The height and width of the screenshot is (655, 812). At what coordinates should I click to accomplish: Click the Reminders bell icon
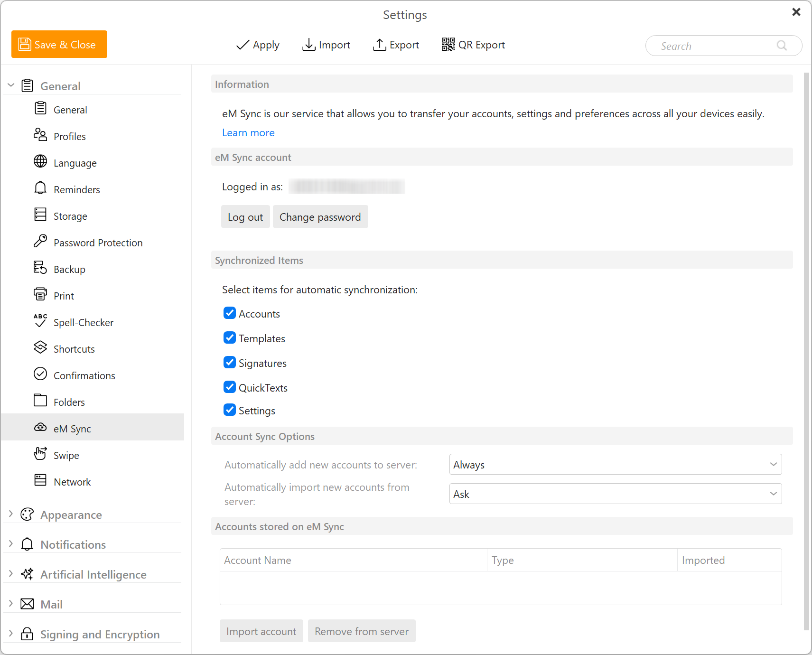(x=40, y=188)
